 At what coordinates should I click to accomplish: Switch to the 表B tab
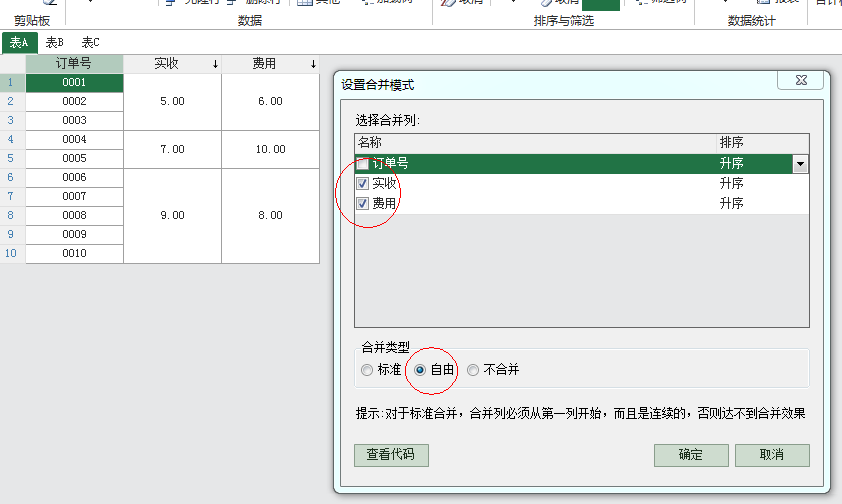[55, 43]
